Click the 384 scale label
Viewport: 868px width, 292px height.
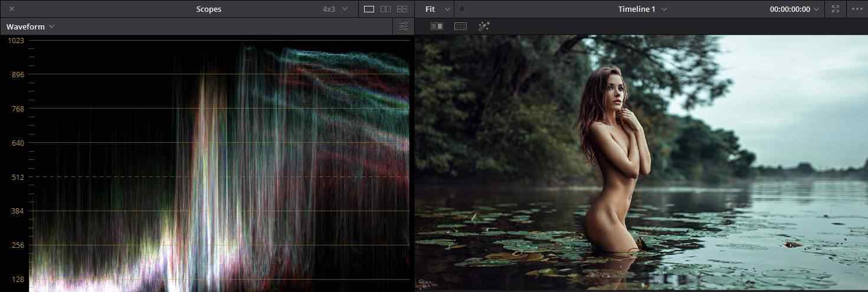point(18,211)
